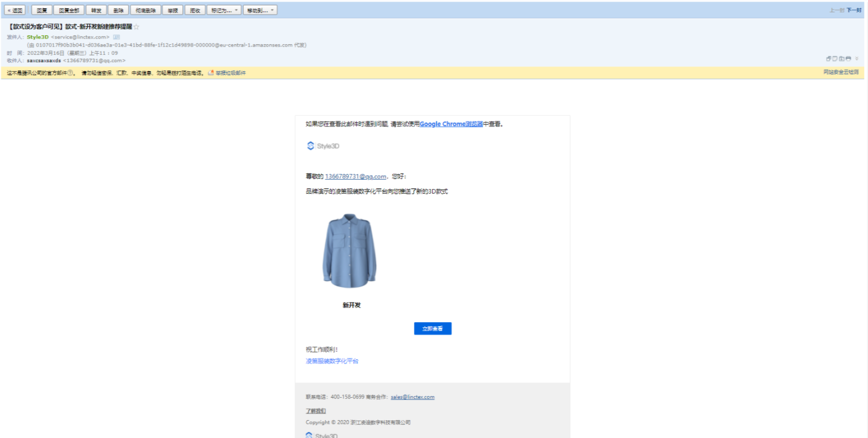Open the Google Chrome浏览器 link
The image size is (868, 438).
[x=451, y=124]
